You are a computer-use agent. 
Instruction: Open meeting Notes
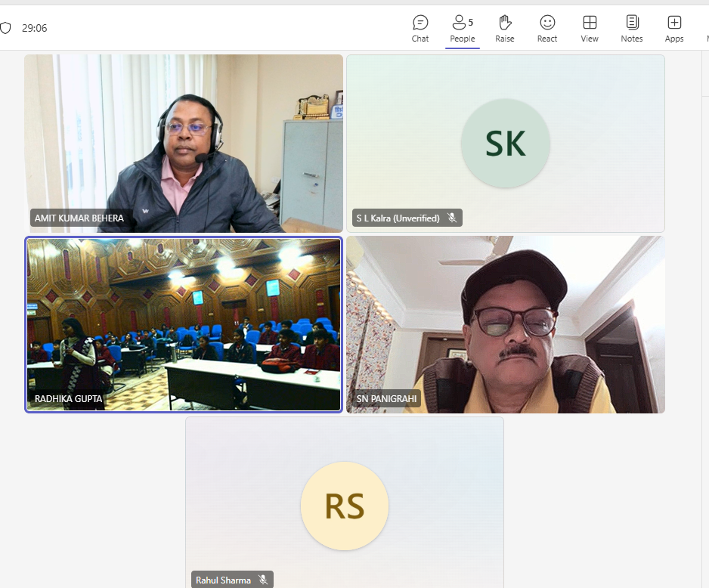632,29
